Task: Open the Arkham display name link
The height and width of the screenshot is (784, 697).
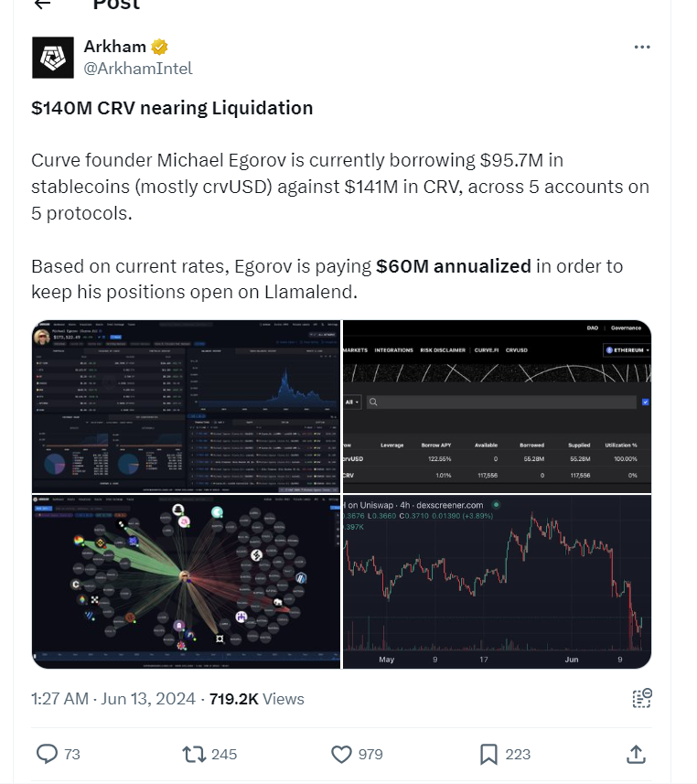Action: point(114,47)
